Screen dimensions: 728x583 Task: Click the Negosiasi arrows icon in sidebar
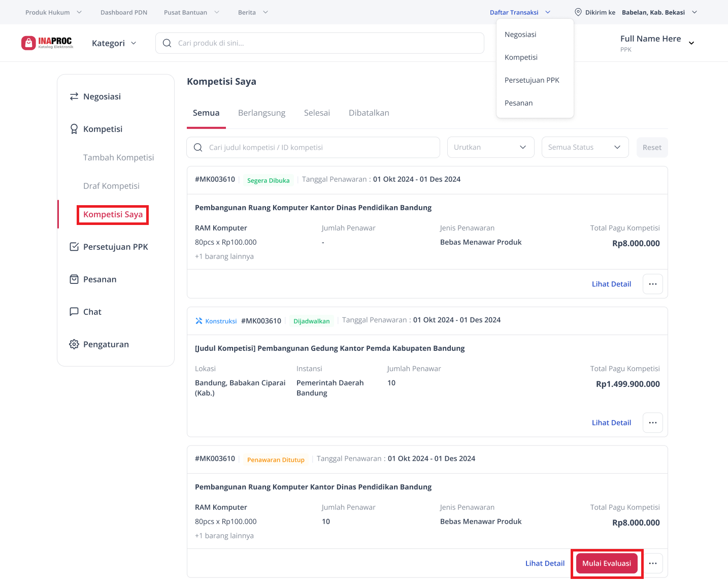tap(74, 96)
